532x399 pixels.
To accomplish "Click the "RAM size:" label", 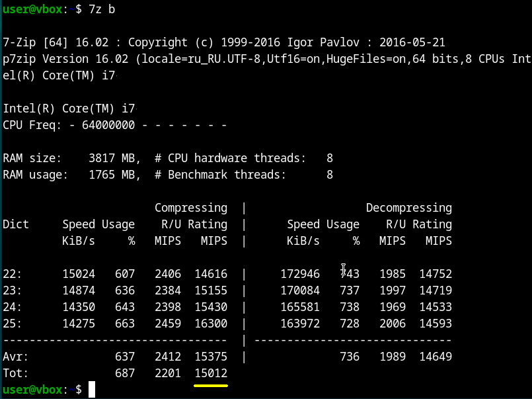I will click(x=32, y=158).
